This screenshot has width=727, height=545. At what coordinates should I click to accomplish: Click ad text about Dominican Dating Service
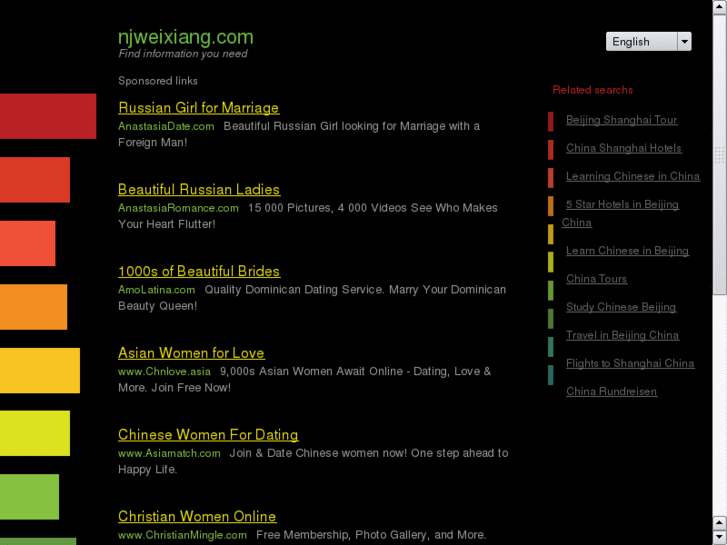click(312, 298)
